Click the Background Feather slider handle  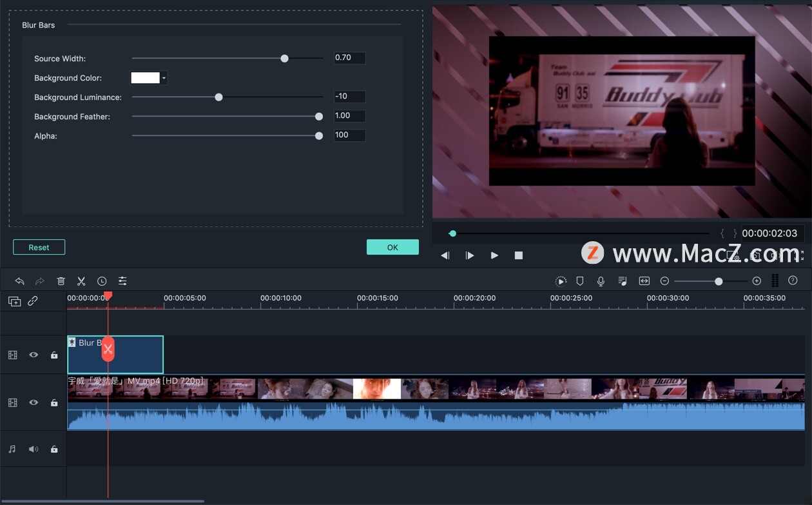[319, 117]
